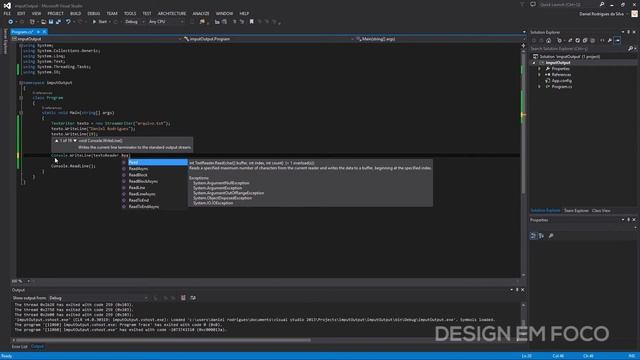Select ReadBlock in IntelliSense list
640x360 pixels.
(x=155, y=175)
